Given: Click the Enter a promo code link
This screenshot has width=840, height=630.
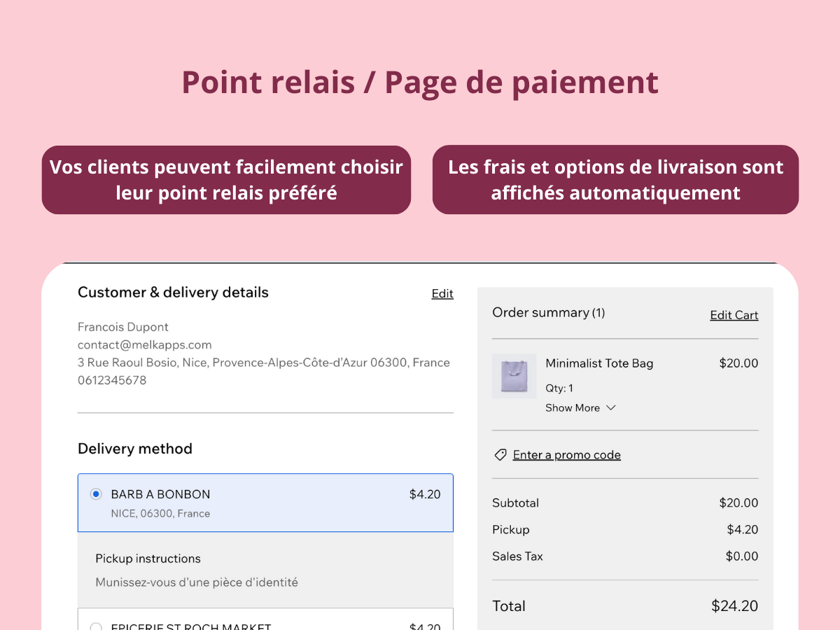Looking at the screenshot, I should coord(566,455).
